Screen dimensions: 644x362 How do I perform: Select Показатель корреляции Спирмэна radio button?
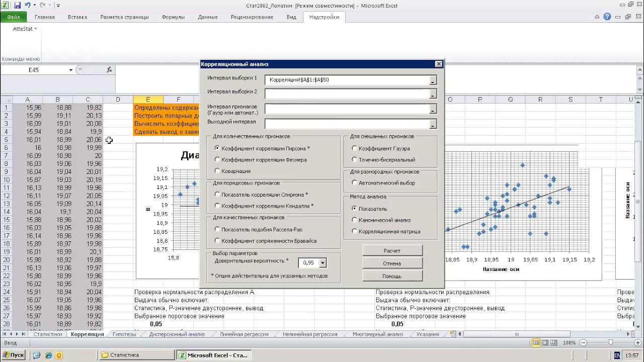217,195
